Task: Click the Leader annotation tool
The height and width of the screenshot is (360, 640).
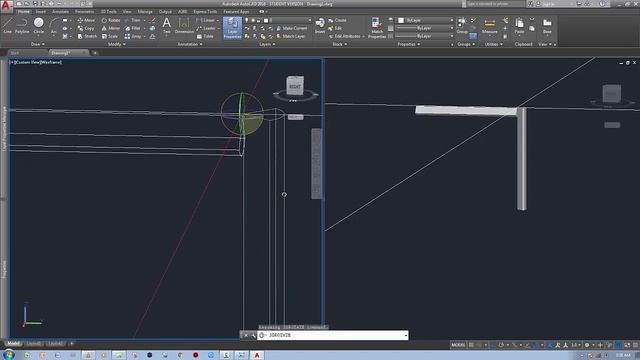Action: (x=207, y=28)
